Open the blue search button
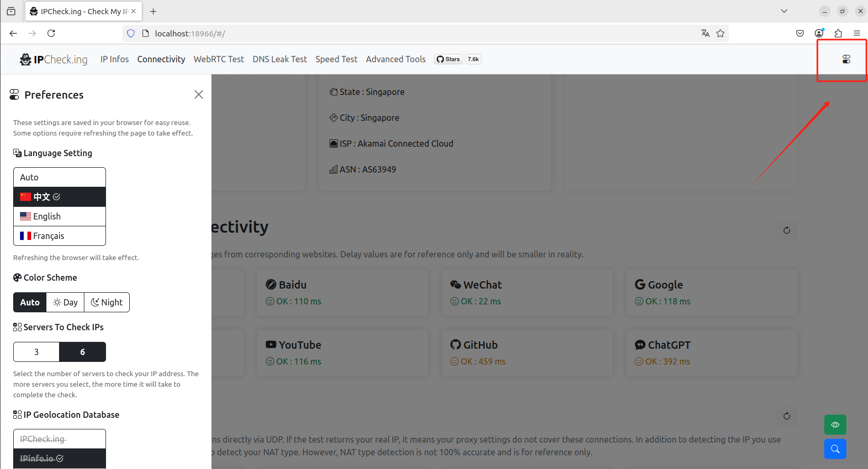 coord(835,449)
